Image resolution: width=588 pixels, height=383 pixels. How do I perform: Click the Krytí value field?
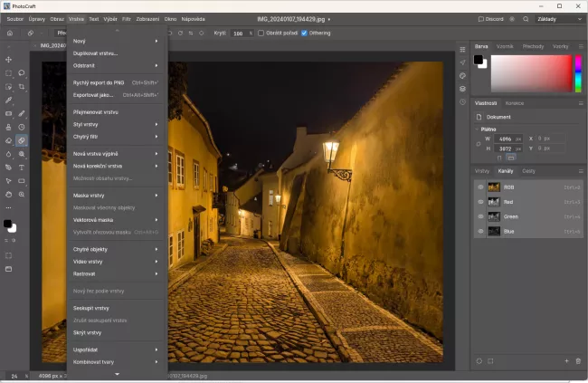pos(238,34)
